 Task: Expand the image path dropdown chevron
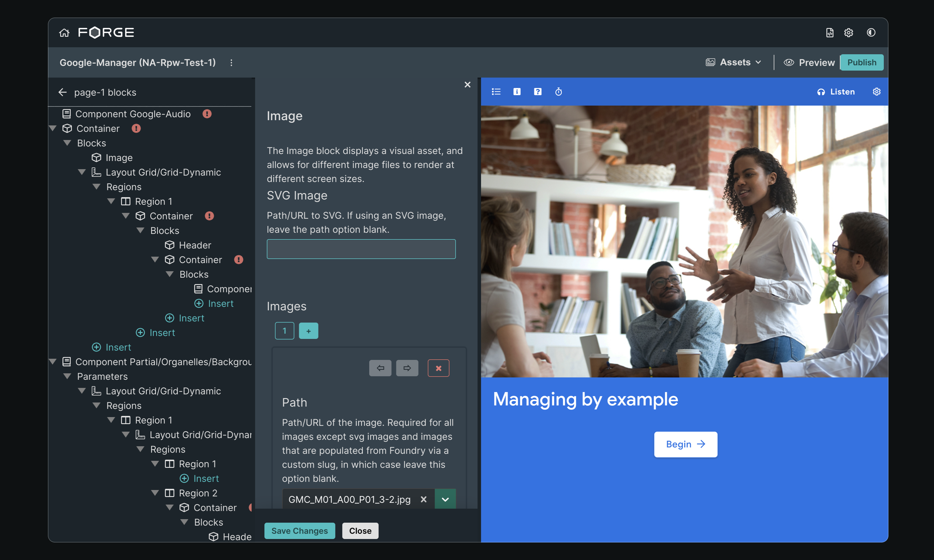pyautogui.click(x=445, y=499)
